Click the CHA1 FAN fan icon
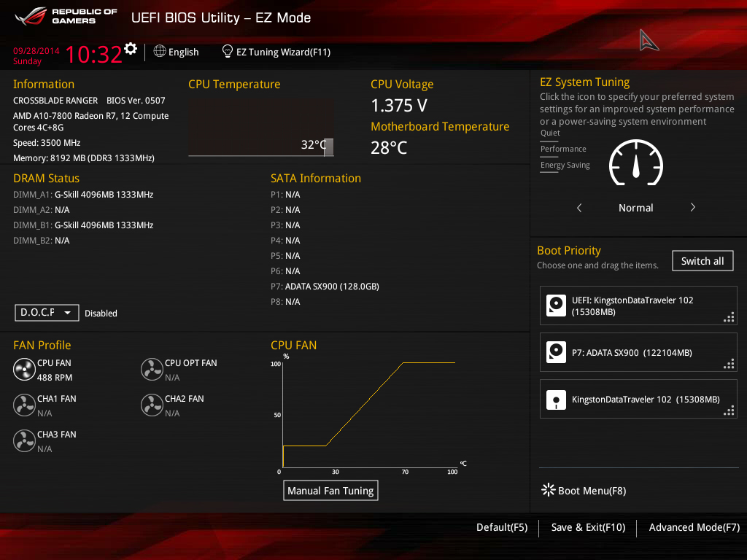747x560 pixels. (x=24, y=405)
